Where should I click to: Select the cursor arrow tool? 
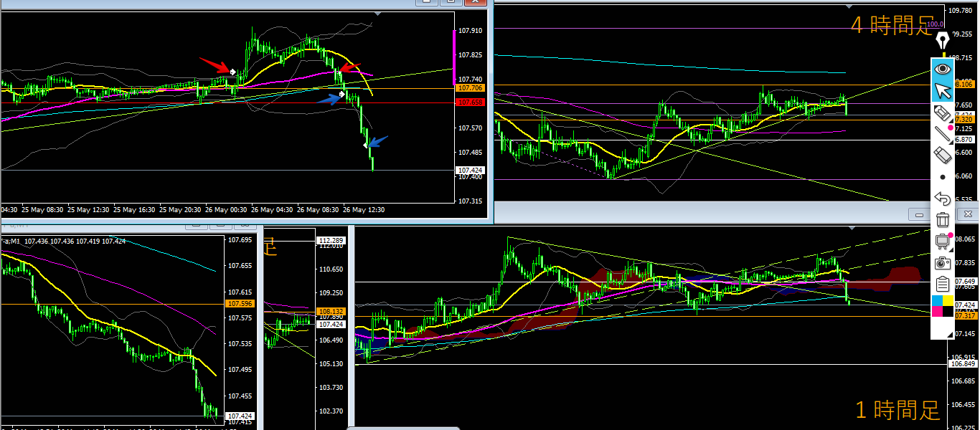(x=942, y=90)
